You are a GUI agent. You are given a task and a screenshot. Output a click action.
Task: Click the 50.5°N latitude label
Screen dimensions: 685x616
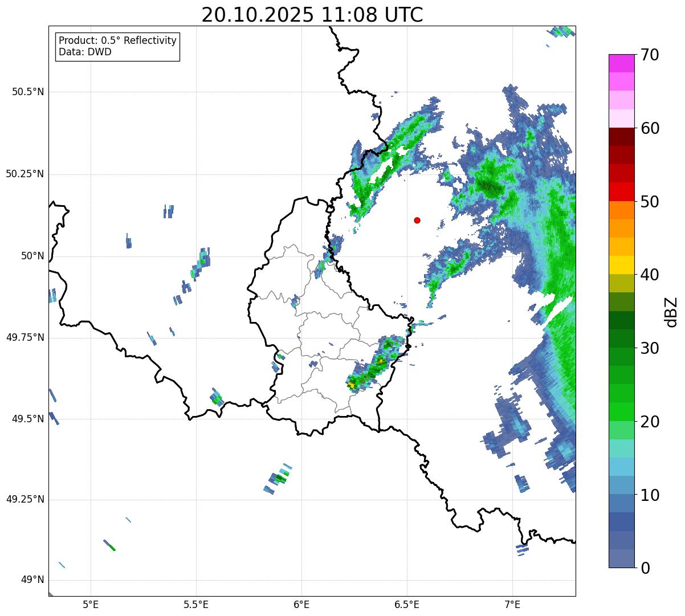coord(28,92)
